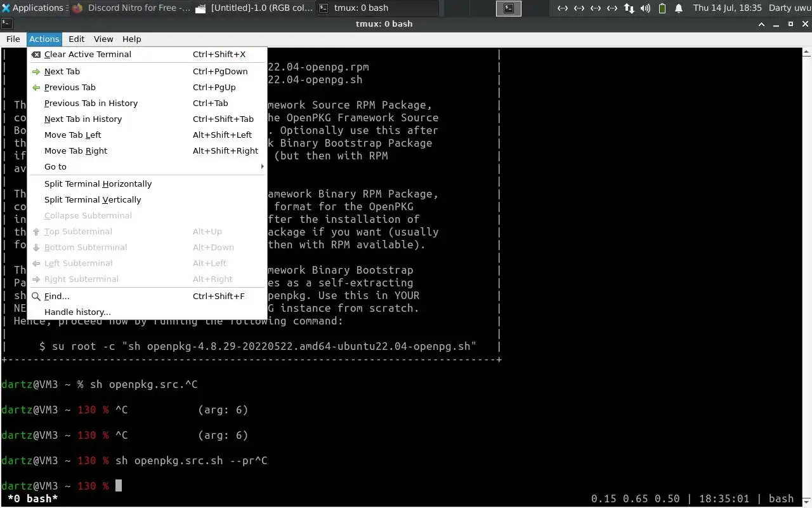Click the terminal workspace icon in the panel
Image resolution: width=812 pixels, height=508 pixels.
point(508,8)
